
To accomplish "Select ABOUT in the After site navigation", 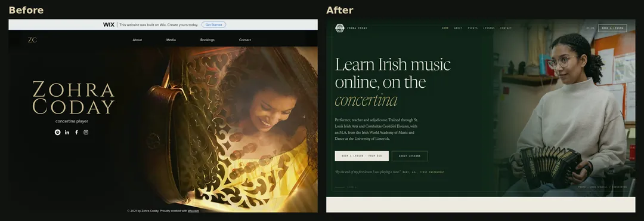I will point(458,28).
